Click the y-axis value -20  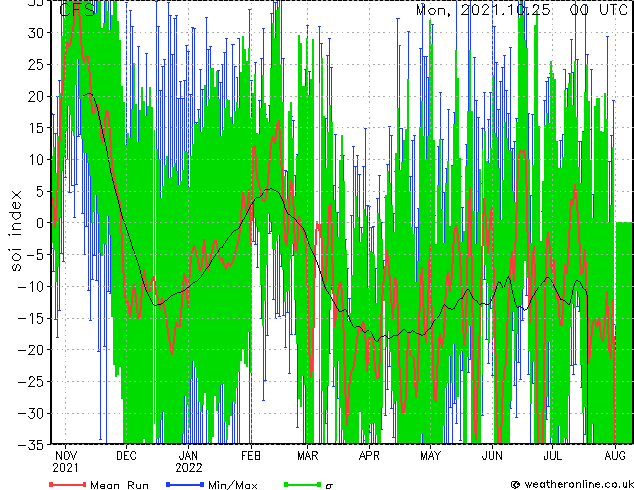[31, 350]
